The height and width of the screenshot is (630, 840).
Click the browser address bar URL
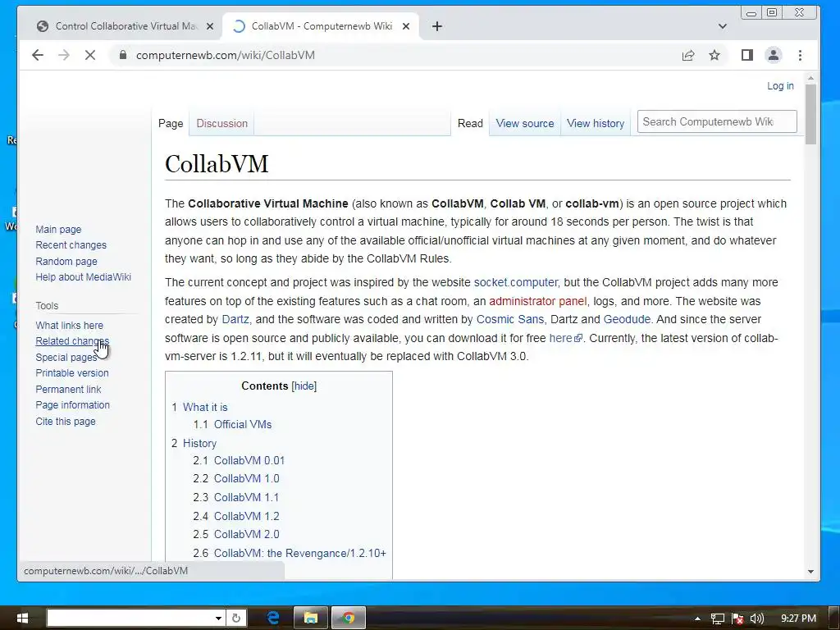tap(225, 55)
